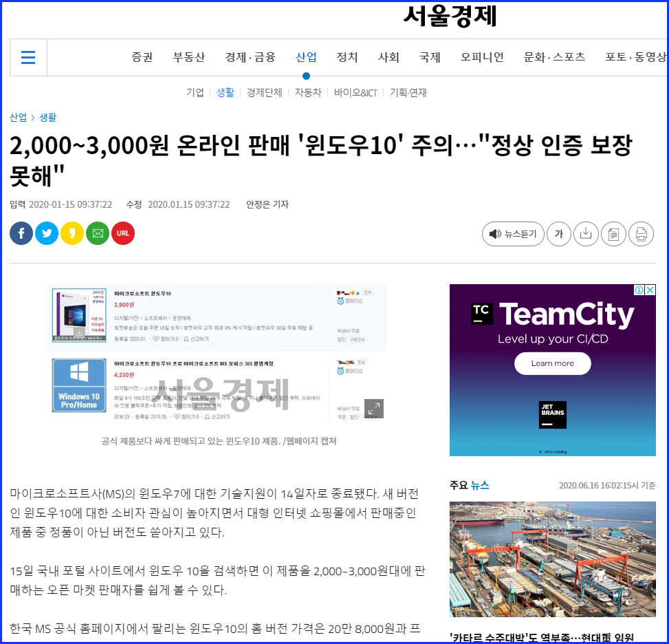Viewport: 669px width, 644px height.
Task: Open the Windows 10 product screenshot image
Action: 217,354
